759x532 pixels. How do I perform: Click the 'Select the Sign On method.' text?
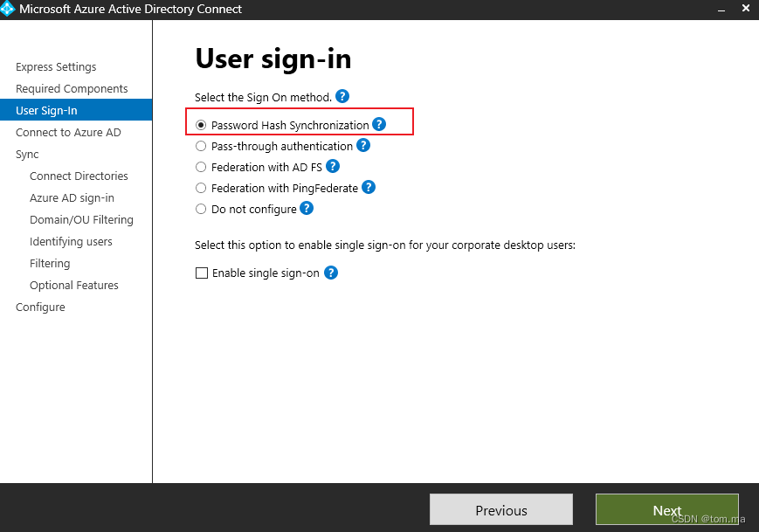(263, 97)
